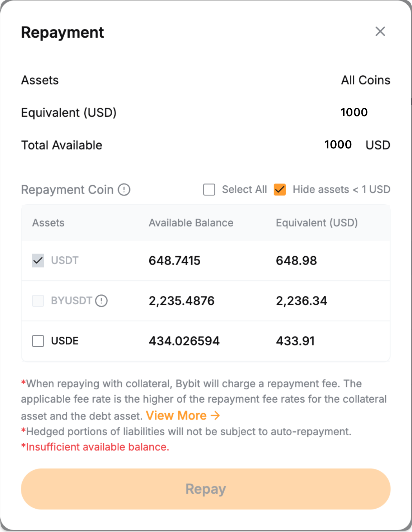Screen dimensions: 412x532
Task: Tick the Select All checkbox
Action: [209, 189]
